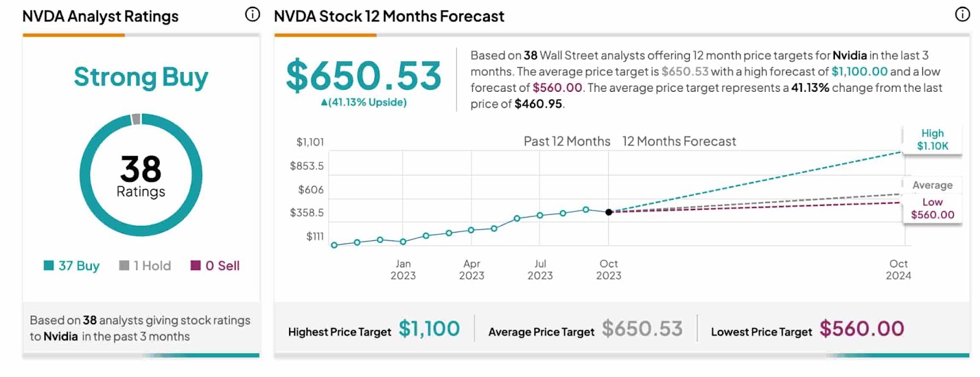Click the black October 2023 data point
Screen dimensions: 980x377
click(609, 212)
